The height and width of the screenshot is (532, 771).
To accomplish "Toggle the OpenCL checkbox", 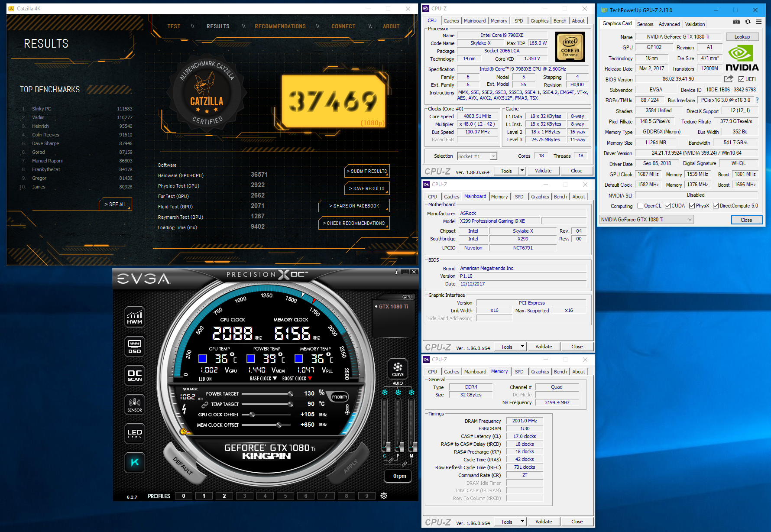I will click(640, 206).
